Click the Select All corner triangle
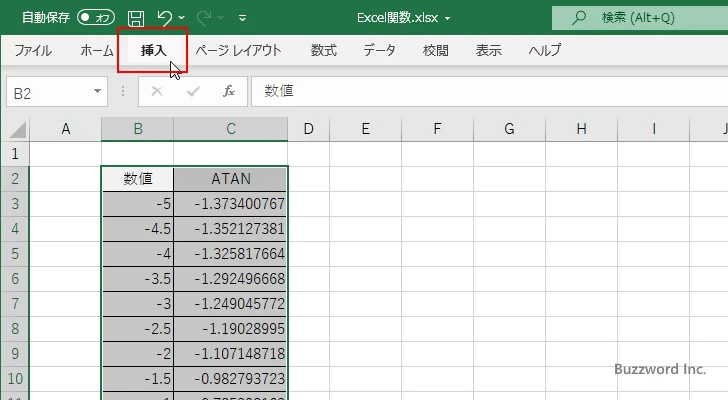 tap(17, 129)
